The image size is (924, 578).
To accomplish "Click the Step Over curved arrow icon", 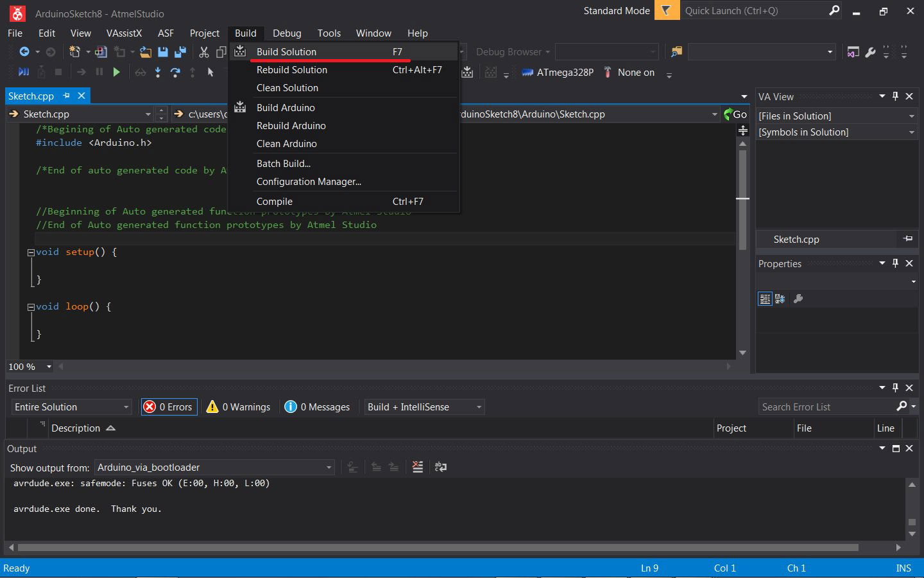I will click(175, 72).
